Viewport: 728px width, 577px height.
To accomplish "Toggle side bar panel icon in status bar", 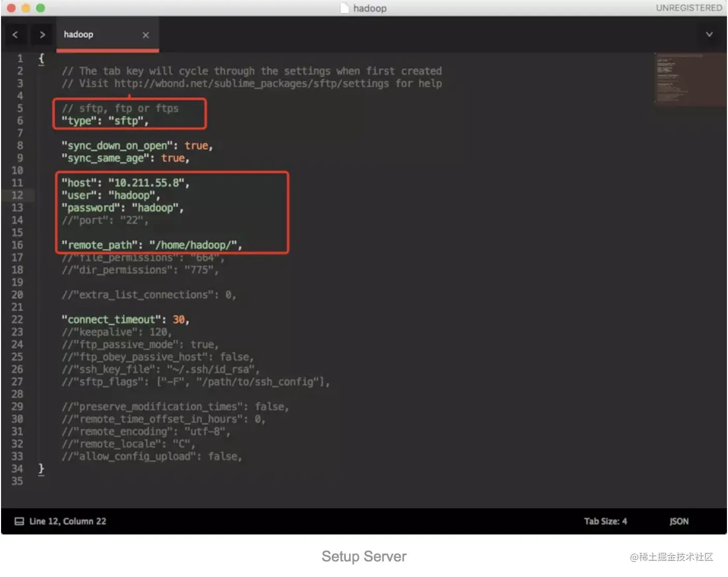I will coord(19,521).
